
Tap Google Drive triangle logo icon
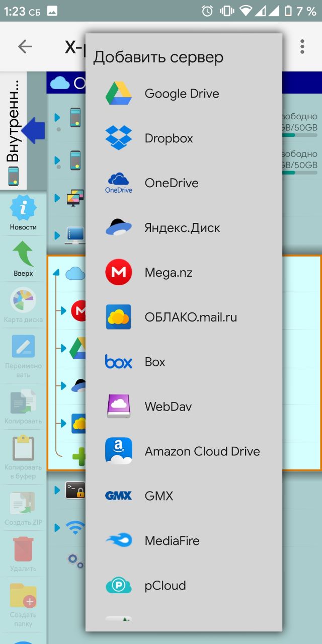119,94
